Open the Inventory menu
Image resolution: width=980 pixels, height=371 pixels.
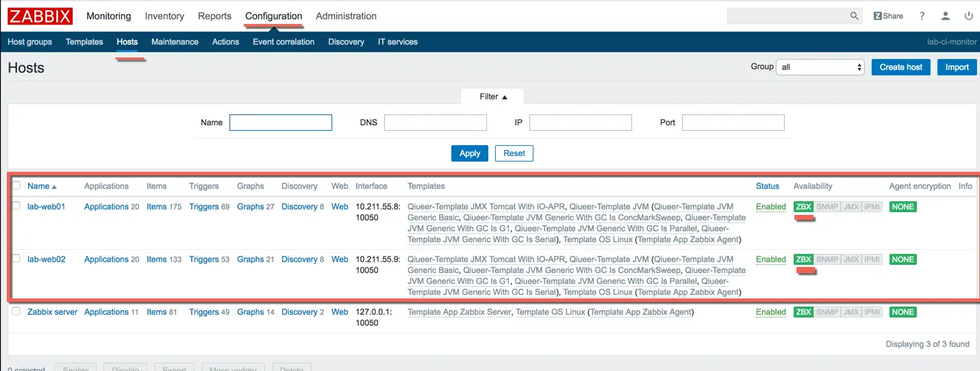(x=164, y=16)
